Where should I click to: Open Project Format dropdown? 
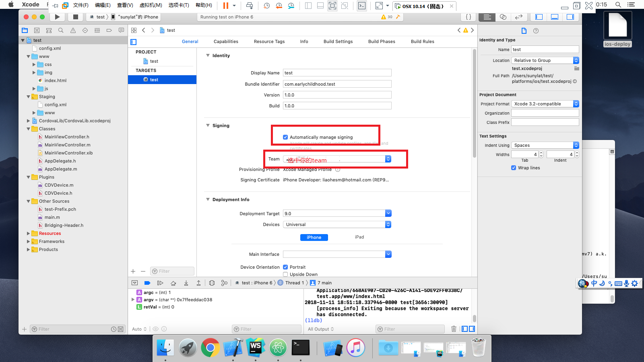(x=545, y=104)
